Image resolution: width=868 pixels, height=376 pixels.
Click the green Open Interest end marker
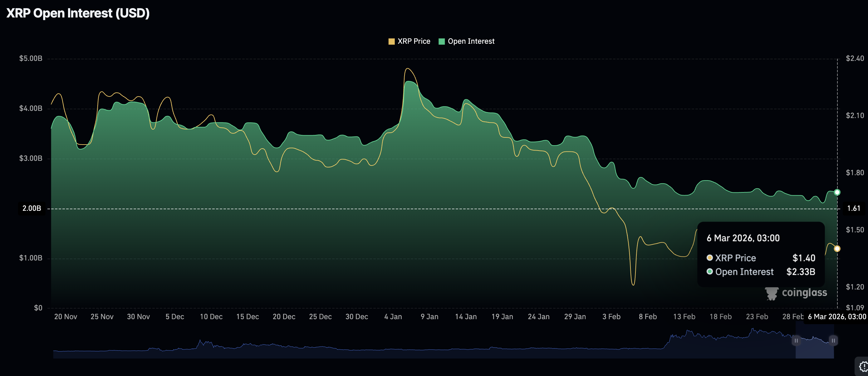[837, 192]
